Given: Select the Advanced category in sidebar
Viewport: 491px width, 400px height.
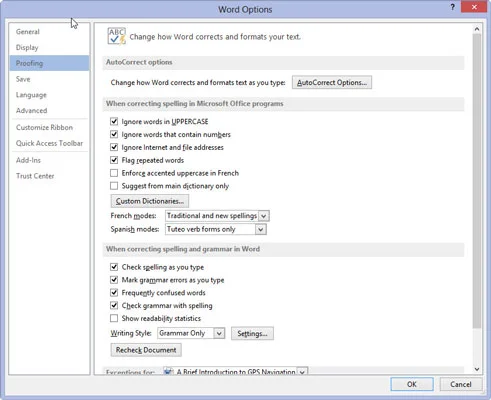Looking at the screenshot, I should (32, 111).
